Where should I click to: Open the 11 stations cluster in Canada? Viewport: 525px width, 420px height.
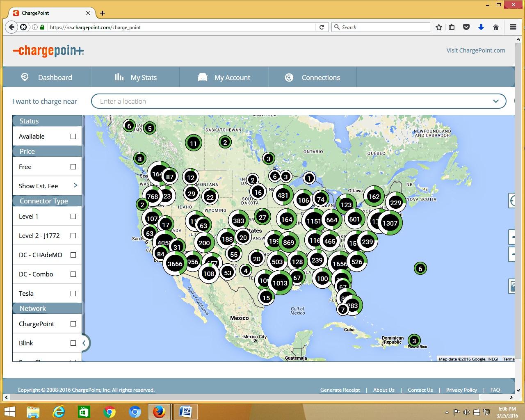click(193, 143)
